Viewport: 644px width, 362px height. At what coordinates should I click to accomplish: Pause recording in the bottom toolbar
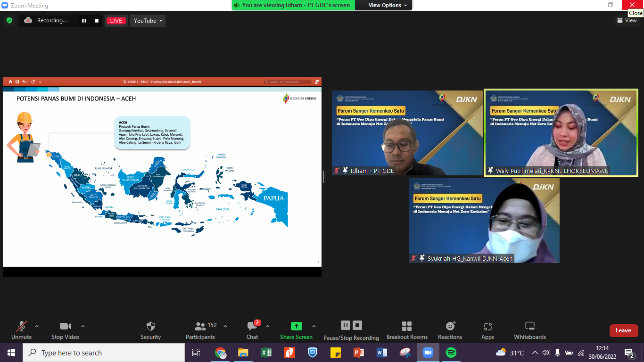(346, 325)
